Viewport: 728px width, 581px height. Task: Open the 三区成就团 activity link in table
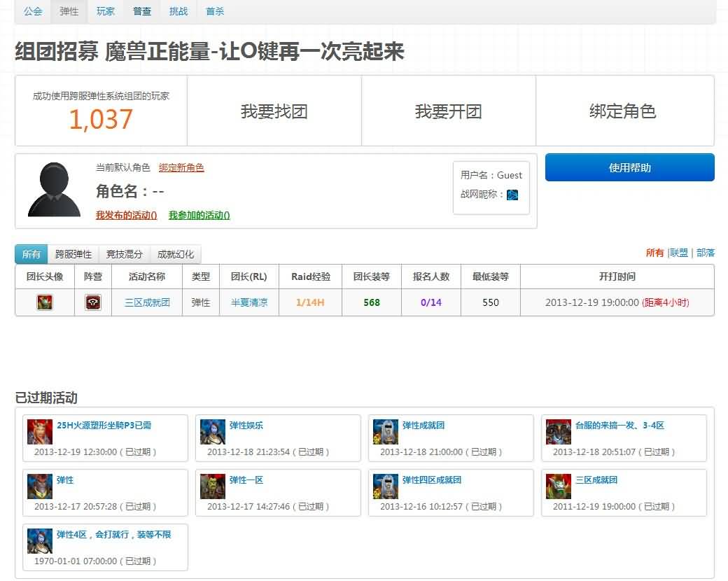click(147, 302)
